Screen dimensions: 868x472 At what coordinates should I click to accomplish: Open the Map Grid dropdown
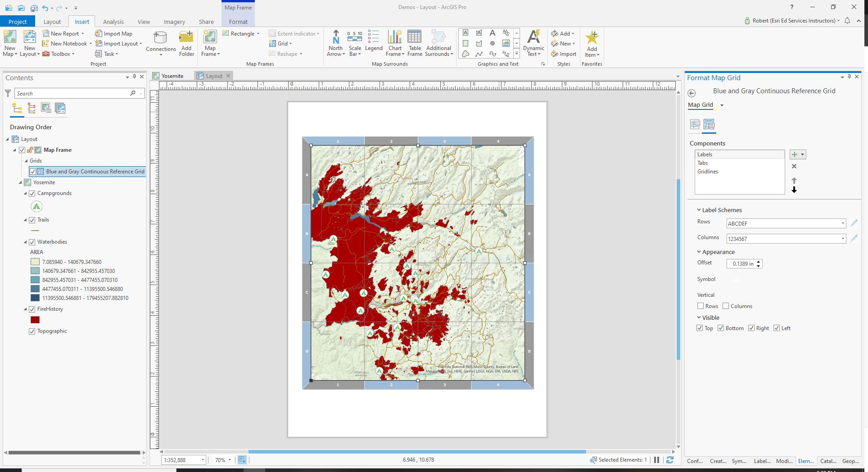pyautogui.click(x=721, y=104)
